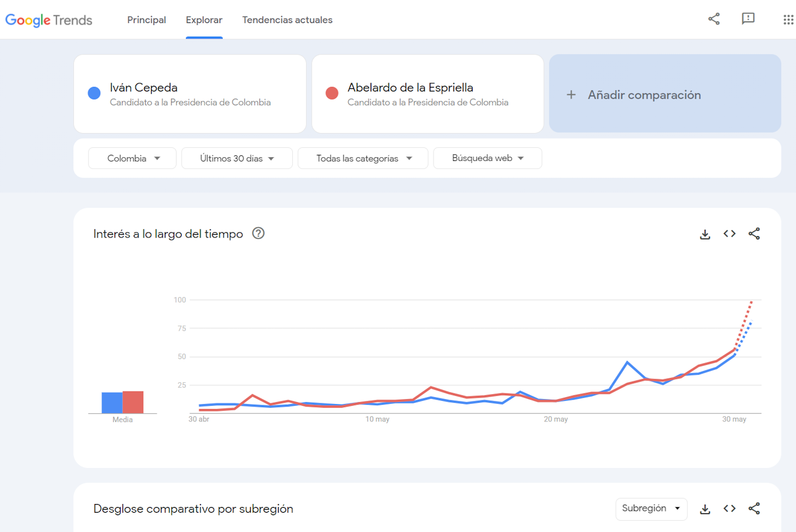Image resolution: width=796 pixels, height=532 pixels.
Task: Click the blue average bar above Media
Action: [x=112, y=403]
